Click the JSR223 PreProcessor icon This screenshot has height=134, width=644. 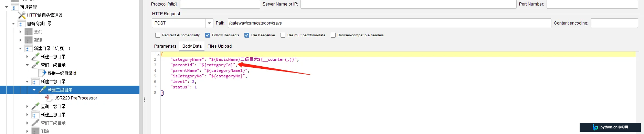coord(49,98)
